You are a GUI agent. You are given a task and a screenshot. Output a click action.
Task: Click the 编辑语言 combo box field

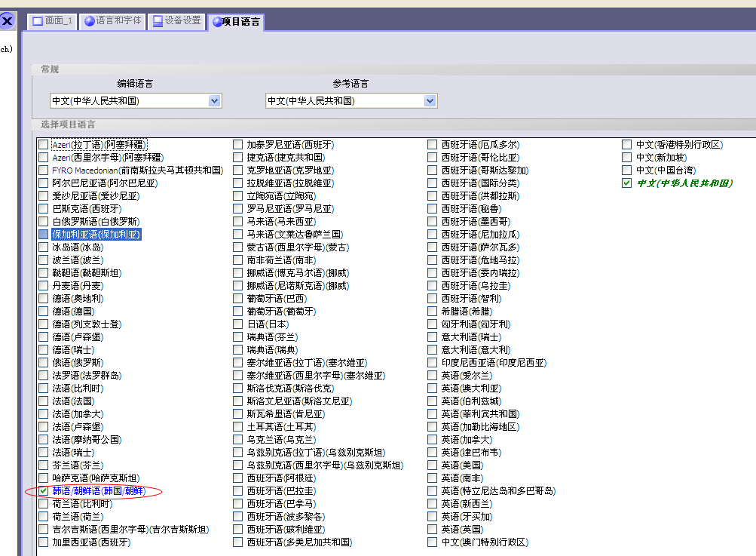(136, 101)
